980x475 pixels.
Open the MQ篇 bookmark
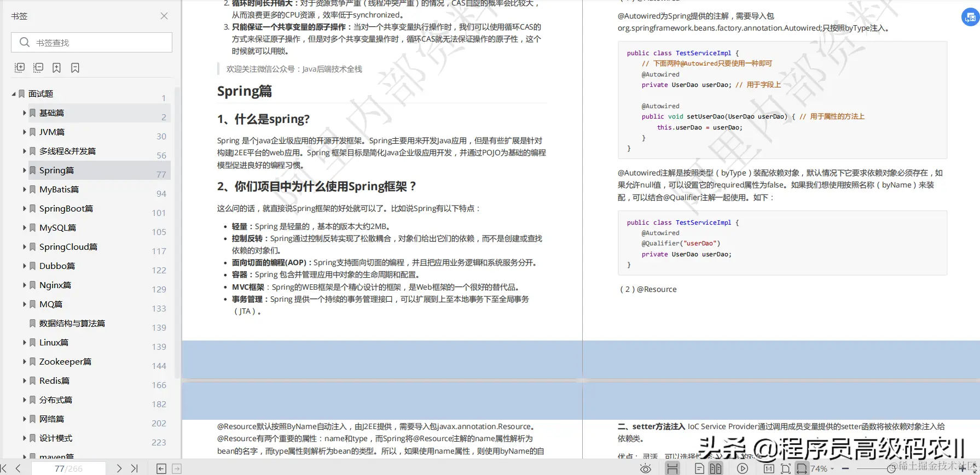coord(51,304)
